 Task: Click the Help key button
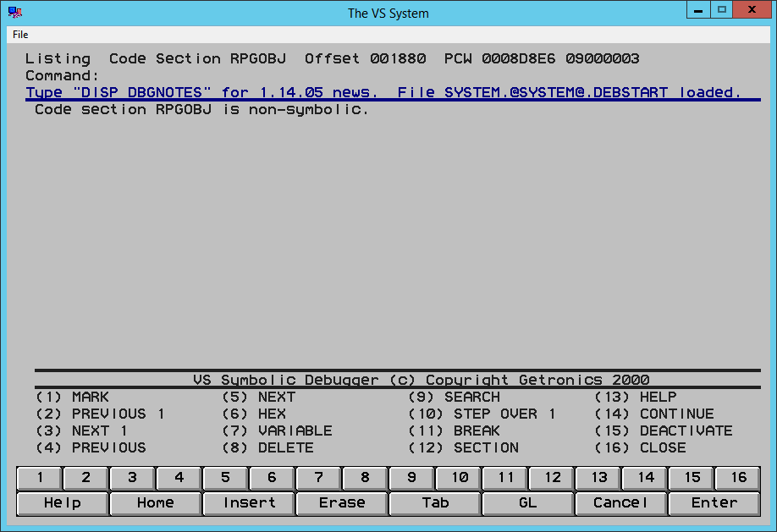pyautogui.click(x=63, y=503)
